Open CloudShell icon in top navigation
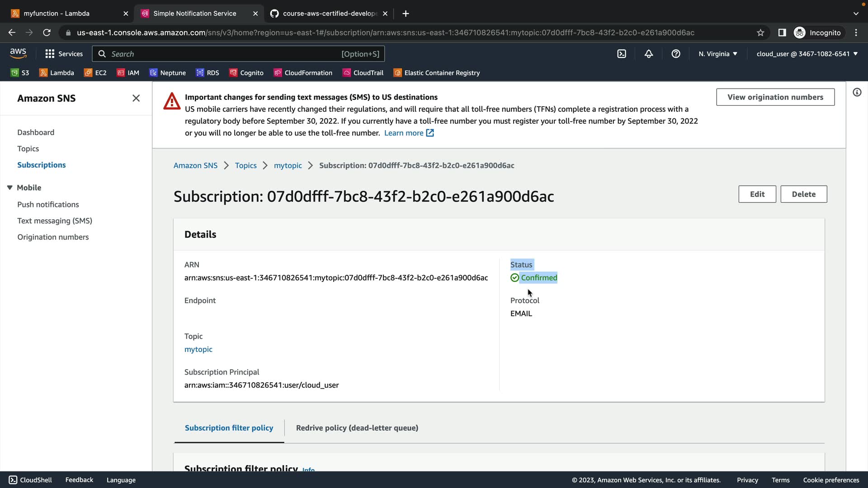This screenshot has height=488, width=868. tap(622, 54)
